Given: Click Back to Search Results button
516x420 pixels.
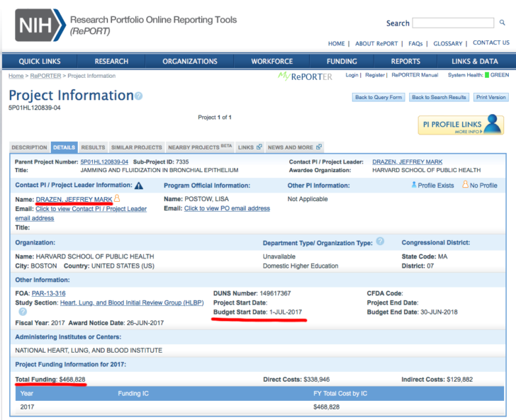Looking at the screenshot, I should pos(439,97).
